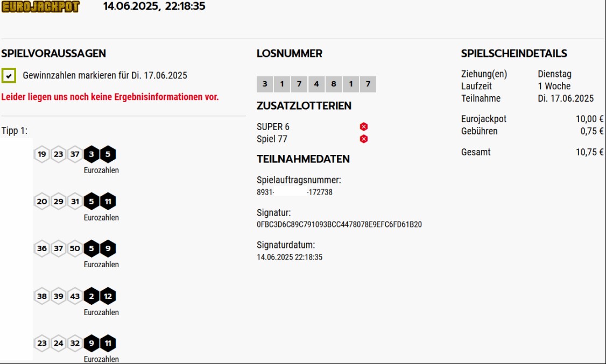Click the Losnummer digit box 3

tap(265, 84)
